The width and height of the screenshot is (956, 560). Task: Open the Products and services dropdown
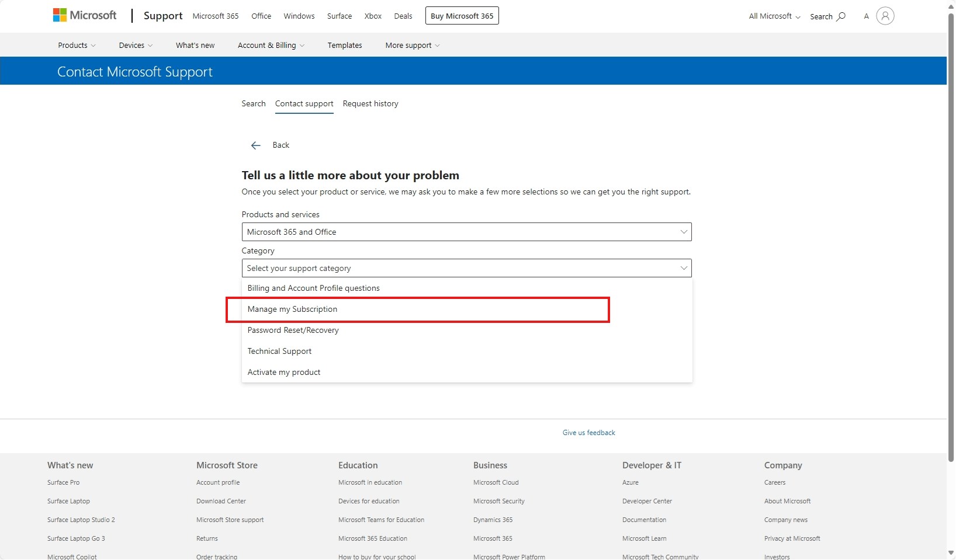point(466,232)
